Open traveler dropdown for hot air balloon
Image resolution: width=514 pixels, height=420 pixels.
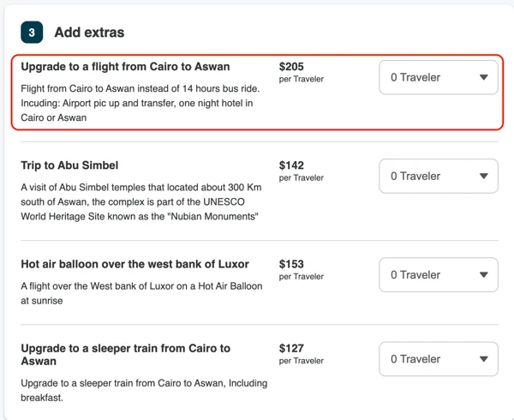tap(439, 275)
